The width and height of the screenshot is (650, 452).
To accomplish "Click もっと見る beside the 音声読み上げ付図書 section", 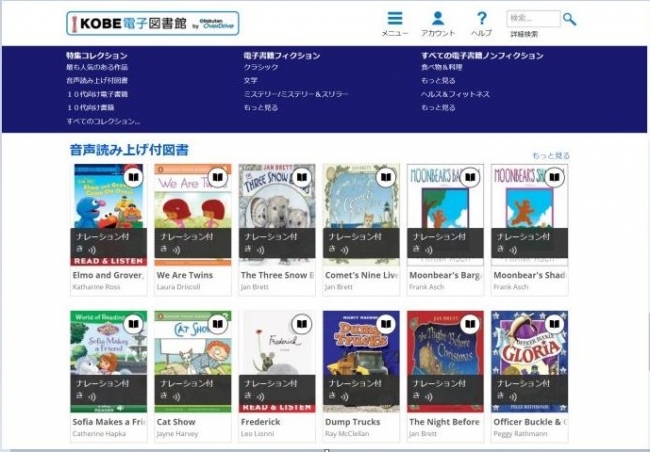I will click(x=551, y=156).
